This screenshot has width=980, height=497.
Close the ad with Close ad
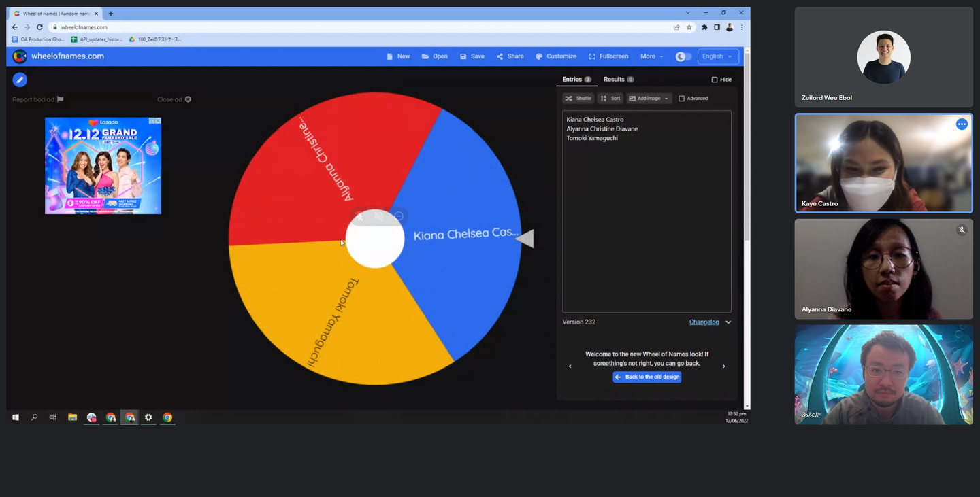tap(174, 99)
